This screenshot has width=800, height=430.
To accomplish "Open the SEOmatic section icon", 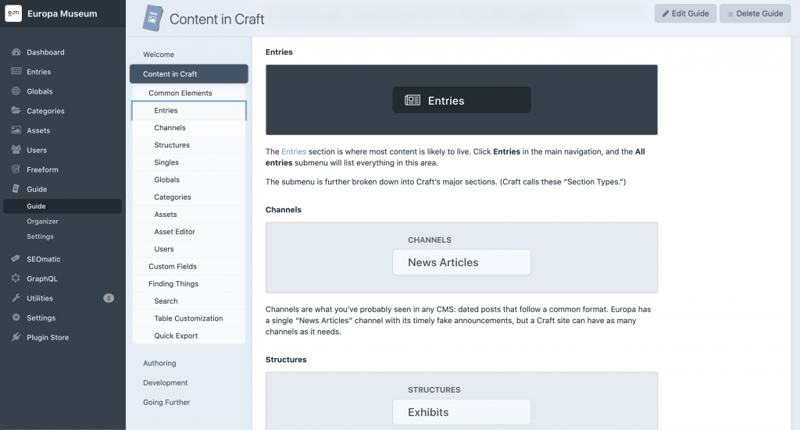I will point(16,259).
